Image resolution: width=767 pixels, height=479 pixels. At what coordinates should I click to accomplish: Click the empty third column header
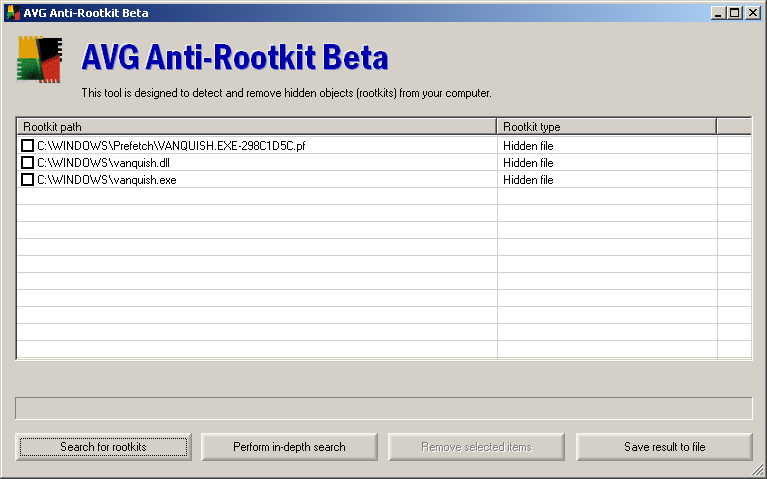click(733, 127)
